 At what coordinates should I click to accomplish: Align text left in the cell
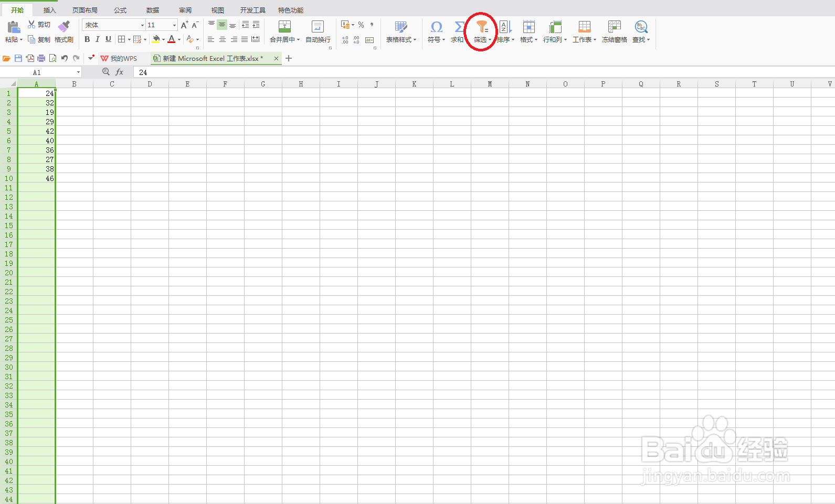(x=211, y=39)
